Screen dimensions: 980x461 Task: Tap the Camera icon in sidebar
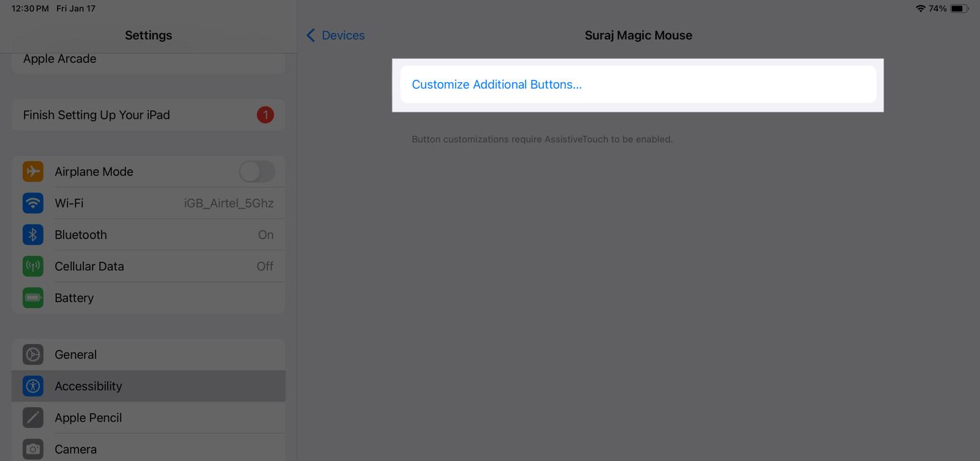click(x=33, y=449)
